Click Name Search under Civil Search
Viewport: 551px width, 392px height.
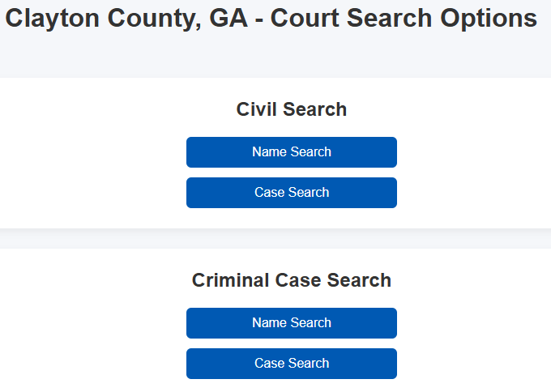coord(292,152)
